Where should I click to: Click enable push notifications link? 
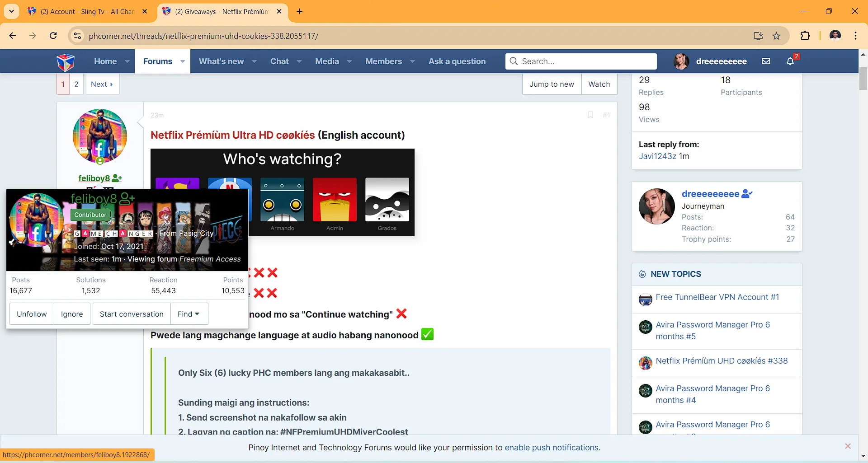tap(552, 448)
